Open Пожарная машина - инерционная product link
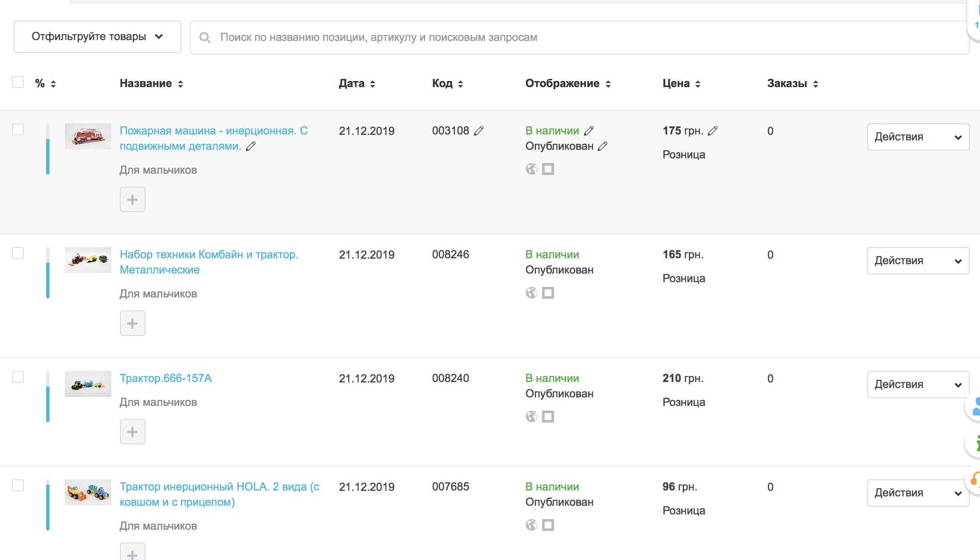This screenshot has height=560, width=980. (213, 138)
